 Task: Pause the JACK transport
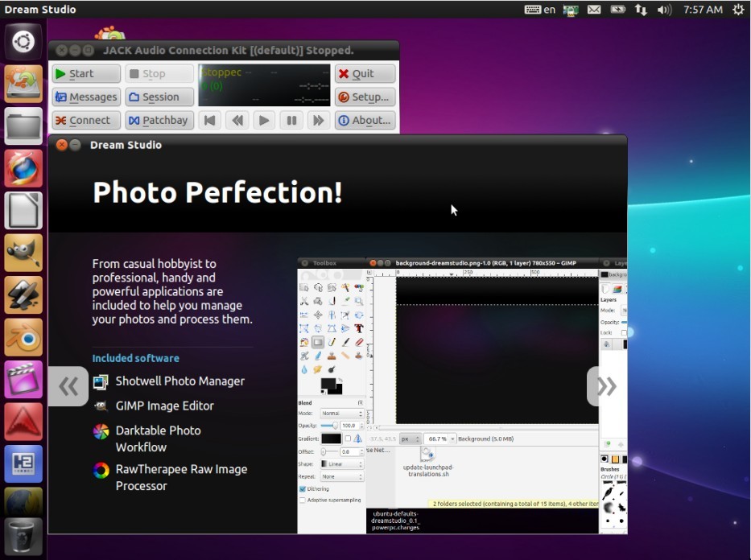point(291,120)
